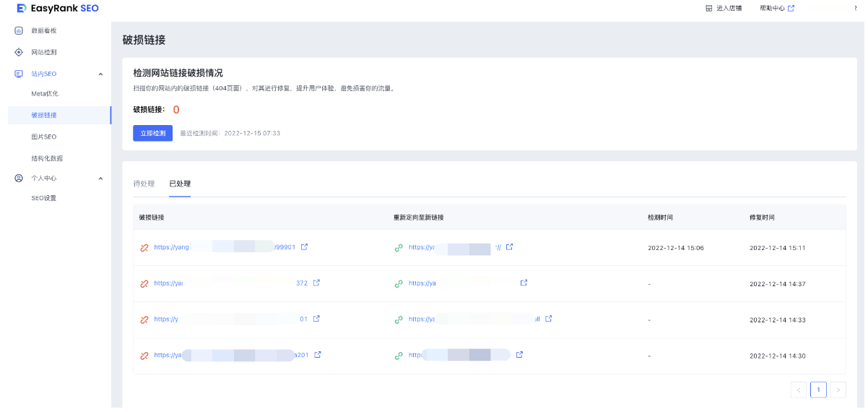Click pagination page 1 button
This screenshot has height=412, width=868.
(818, 390)
